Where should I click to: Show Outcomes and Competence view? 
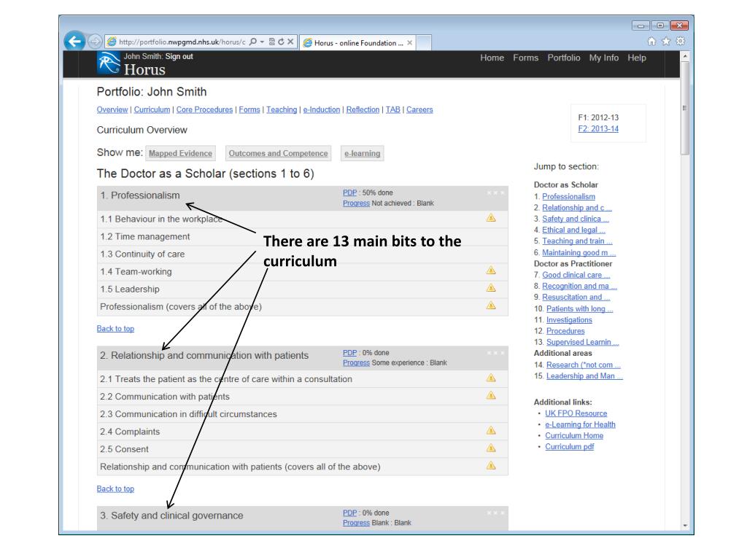click(278, 153)
